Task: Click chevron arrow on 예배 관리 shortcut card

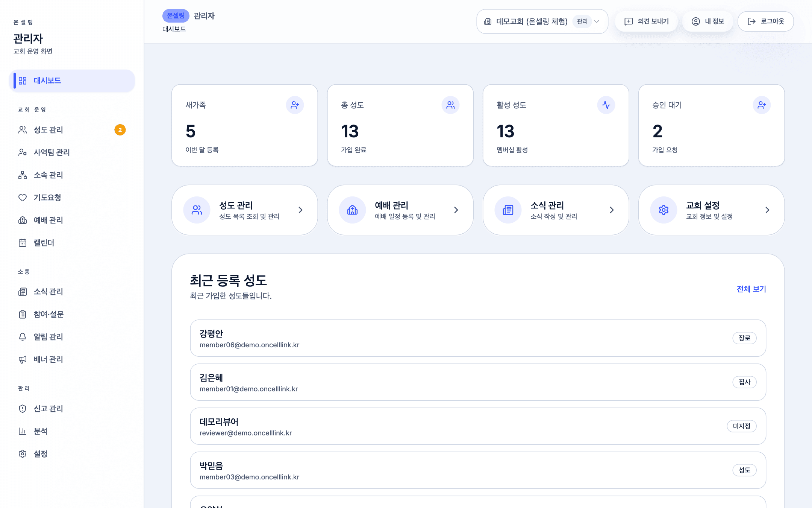Action: point(456,210)
